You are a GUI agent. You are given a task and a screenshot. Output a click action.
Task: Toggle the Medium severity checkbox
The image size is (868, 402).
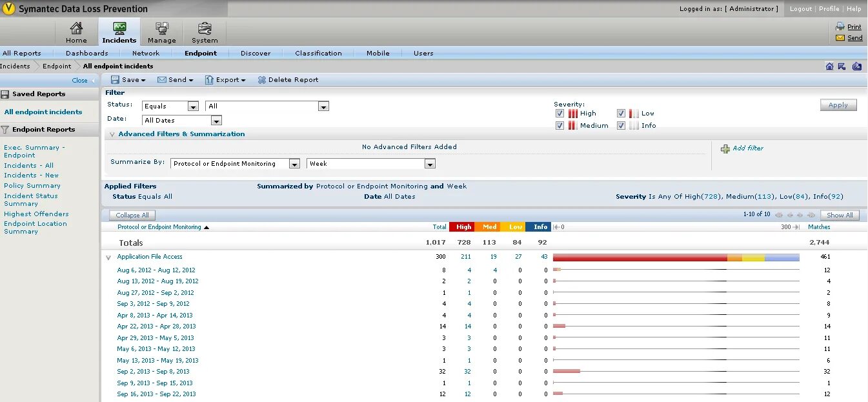point(560,126)
